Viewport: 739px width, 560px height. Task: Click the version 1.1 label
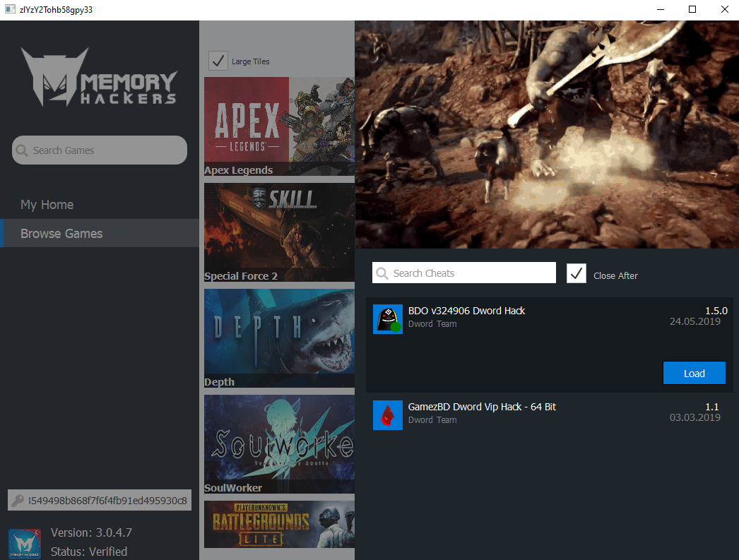coord(711,407)
